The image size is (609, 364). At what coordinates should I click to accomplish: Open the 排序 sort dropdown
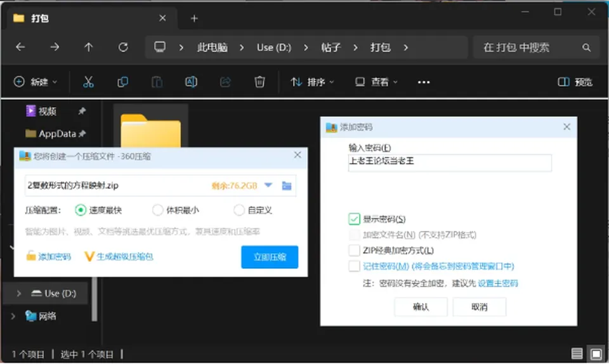coord(312,82)
